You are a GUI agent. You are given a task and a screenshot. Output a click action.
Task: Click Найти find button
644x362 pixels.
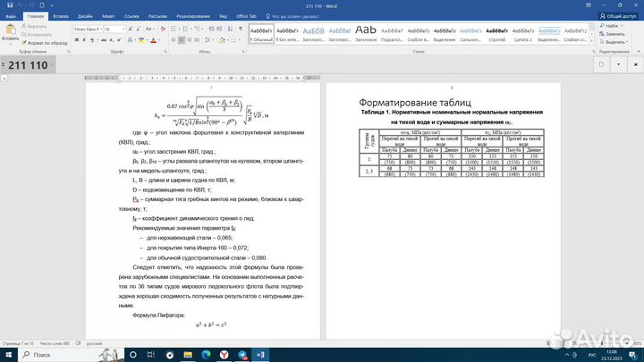(x=609, y=26)
